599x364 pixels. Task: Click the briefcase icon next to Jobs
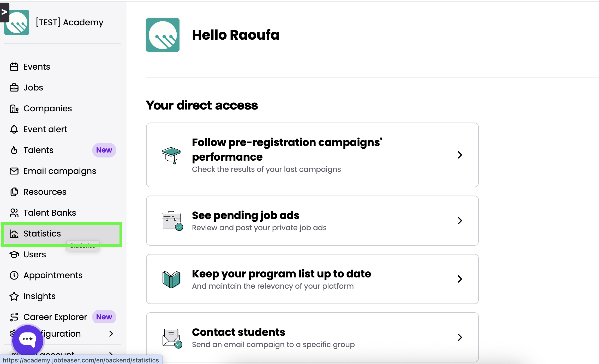click(x=14, y=88)
